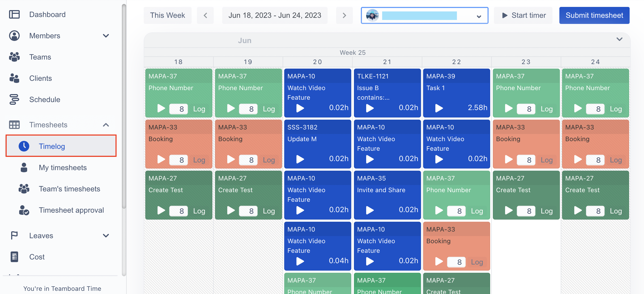Open Team's timesheets

(x=69, y=189)
